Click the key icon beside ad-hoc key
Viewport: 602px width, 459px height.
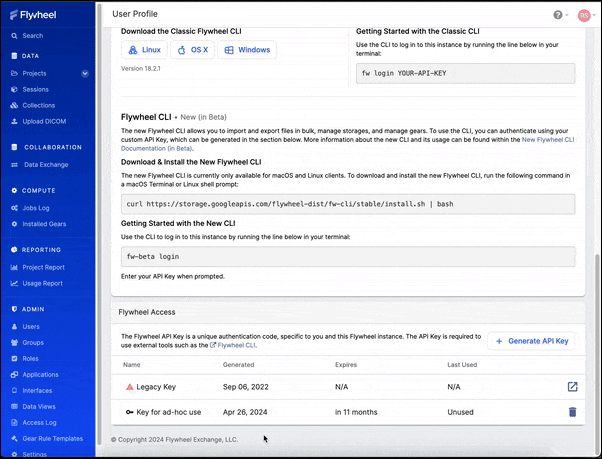[130, 412]
